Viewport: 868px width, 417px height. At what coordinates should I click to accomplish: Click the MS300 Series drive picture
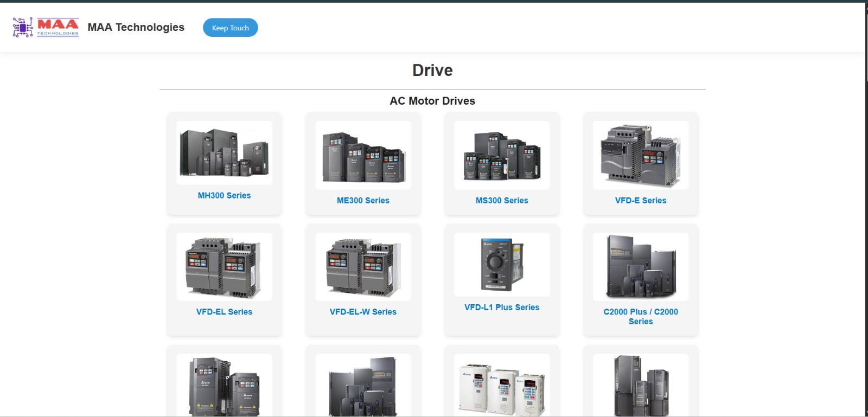(x=502, y=155)
